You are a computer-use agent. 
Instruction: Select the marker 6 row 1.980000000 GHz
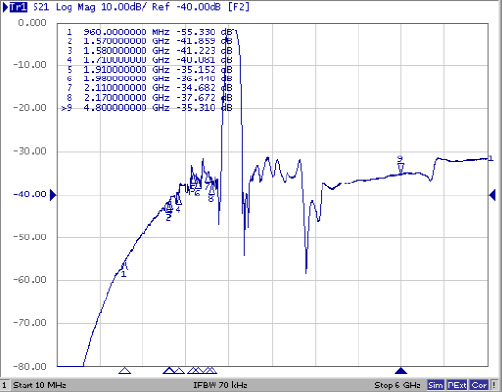click(149, 79)
